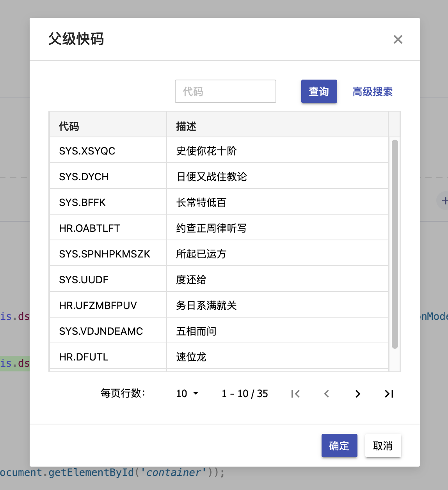
Task: Select the SYS.VDJNDEAMC entry
Action: coord(156,330)
